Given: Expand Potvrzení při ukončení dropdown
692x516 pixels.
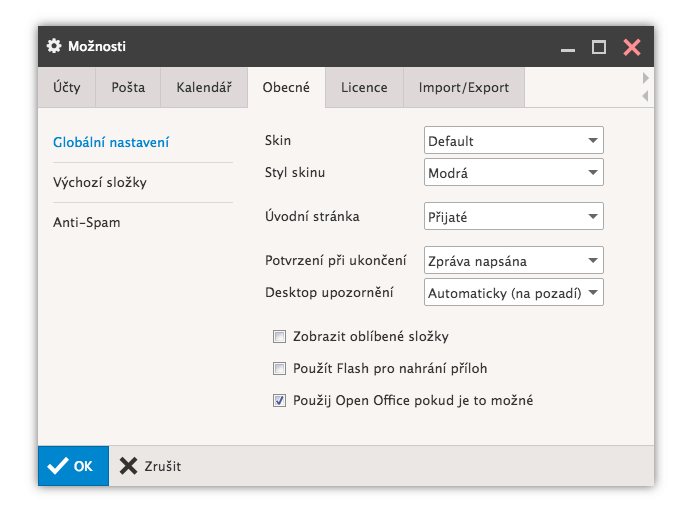Looking at the screenshot, I should pyautogui.click(x=513, y=261).
